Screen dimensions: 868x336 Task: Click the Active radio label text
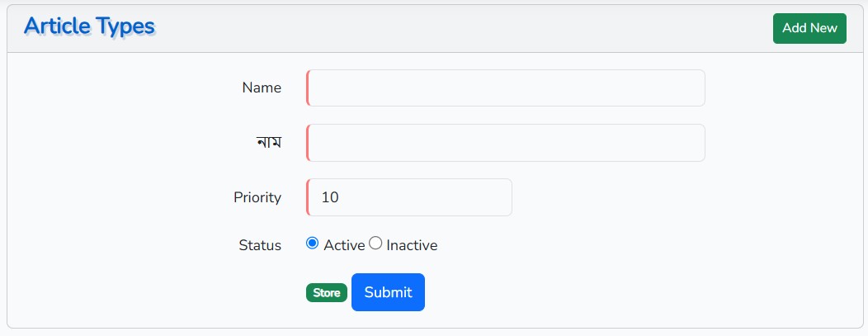click(x=344, y=245)
